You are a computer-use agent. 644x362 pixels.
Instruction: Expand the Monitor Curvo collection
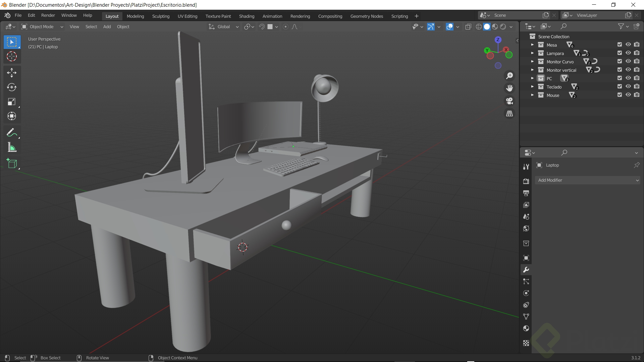click(x=533, y=61)
